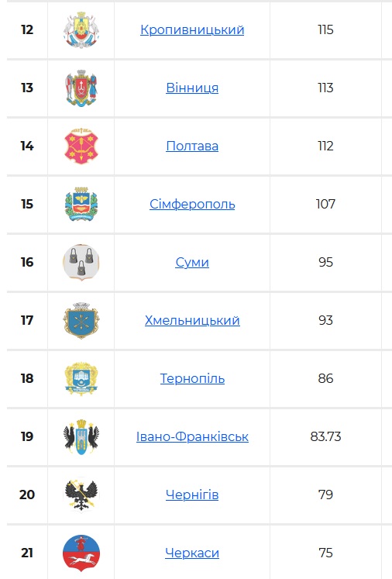
Task: Open the Вінниця city link
Action: click(x=192, y=88)
